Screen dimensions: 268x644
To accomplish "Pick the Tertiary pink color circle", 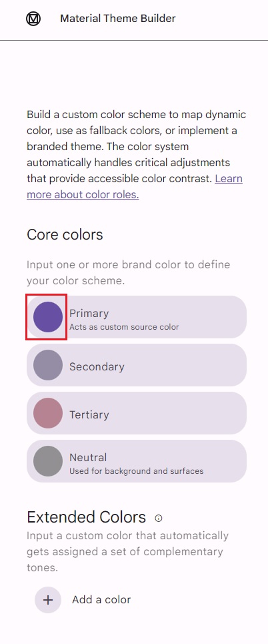I will pos(48,413).
